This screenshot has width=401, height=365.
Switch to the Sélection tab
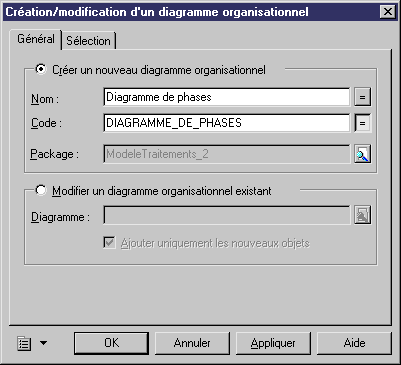[x=88, y=41]
